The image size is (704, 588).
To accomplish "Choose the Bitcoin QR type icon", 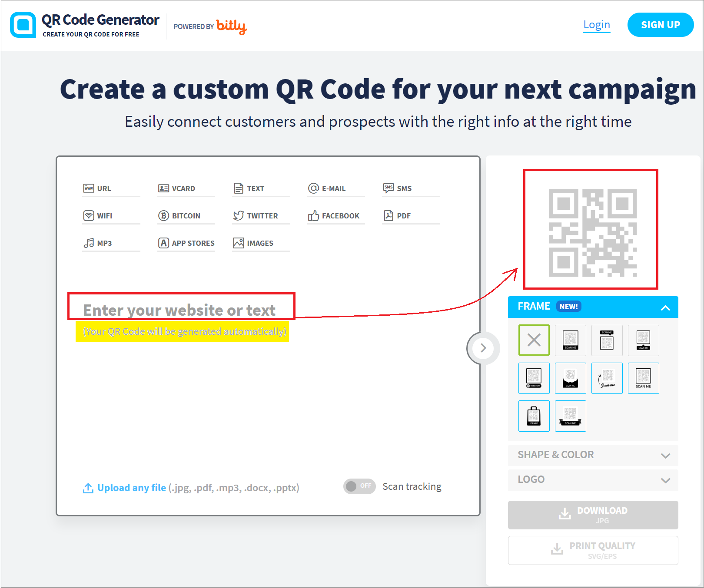I will (x=163, y=216).
